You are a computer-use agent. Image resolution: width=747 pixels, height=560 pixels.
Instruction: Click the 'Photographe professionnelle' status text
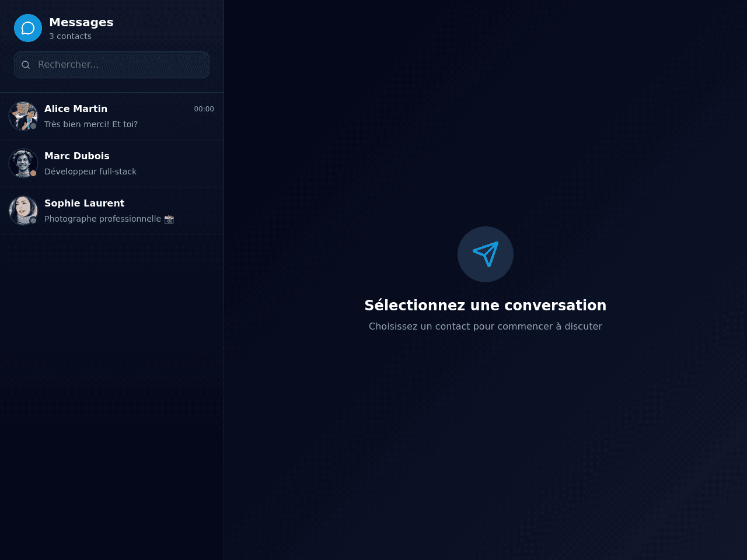[x=103, y=219]
